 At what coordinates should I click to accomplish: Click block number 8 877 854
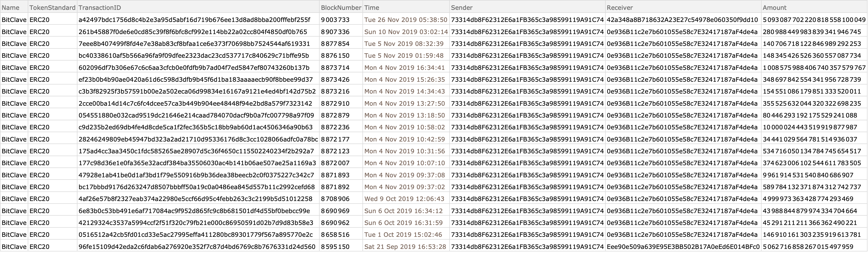tap(335, 44)
